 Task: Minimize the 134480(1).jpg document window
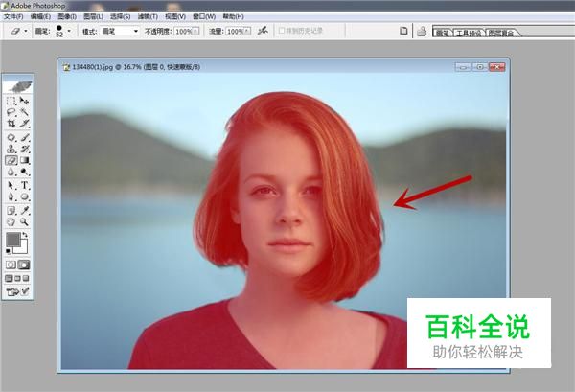click(463, 67)
